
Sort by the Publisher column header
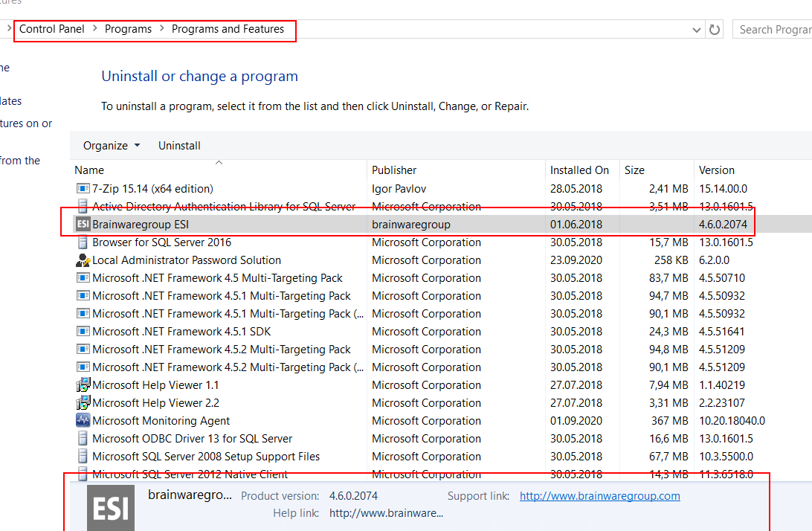(457, 170)
